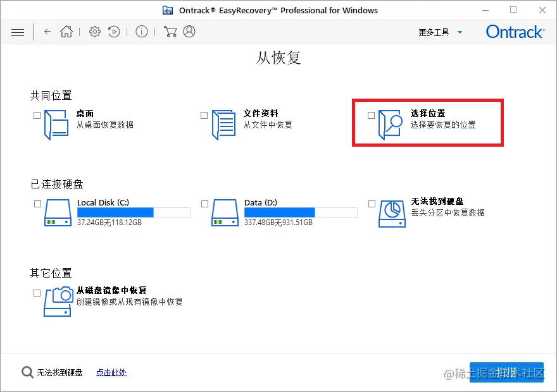Click the 从文件中恢复 text
557x392 pixels.
[x=268, y=125]
